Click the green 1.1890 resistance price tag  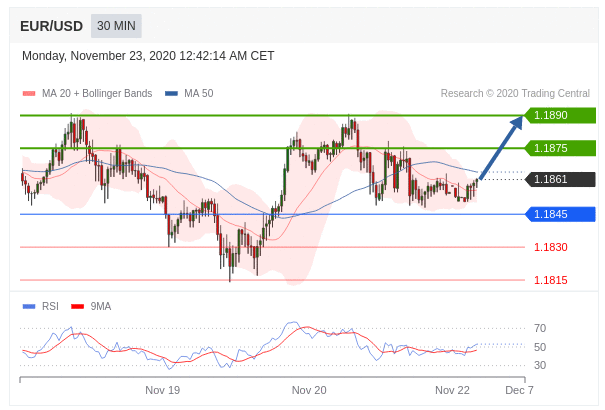(x=560, y=115)
